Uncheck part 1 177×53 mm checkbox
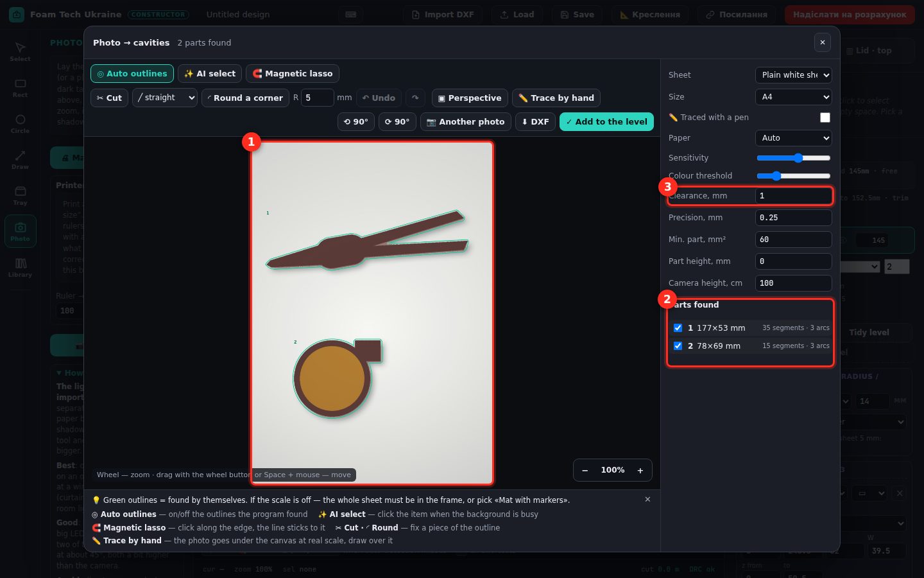This screenshot has height=578, width=924. pos(678,328)
